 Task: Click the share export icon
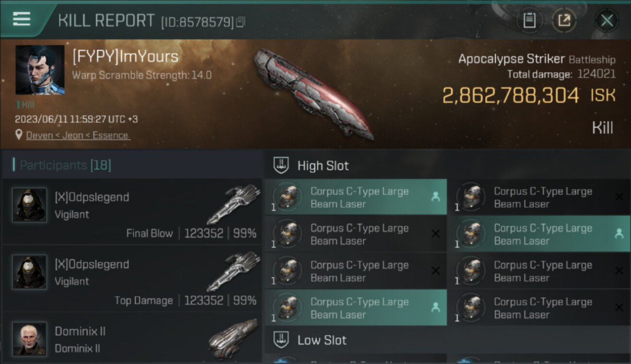(564, 20)
